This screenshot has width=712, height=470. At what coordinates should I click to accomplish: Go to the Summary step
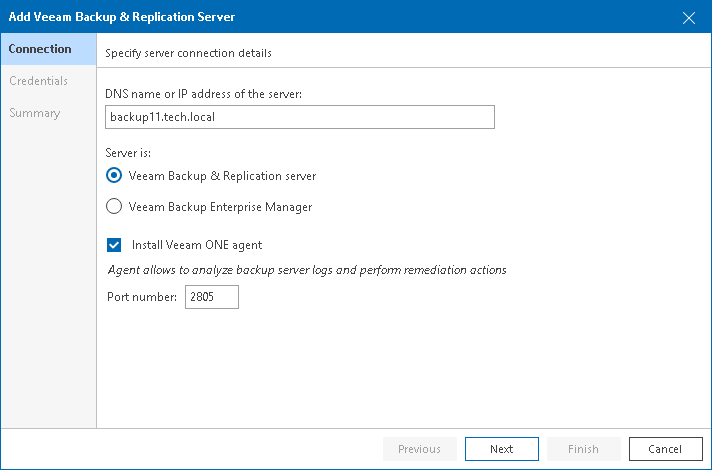pos(35,113)
